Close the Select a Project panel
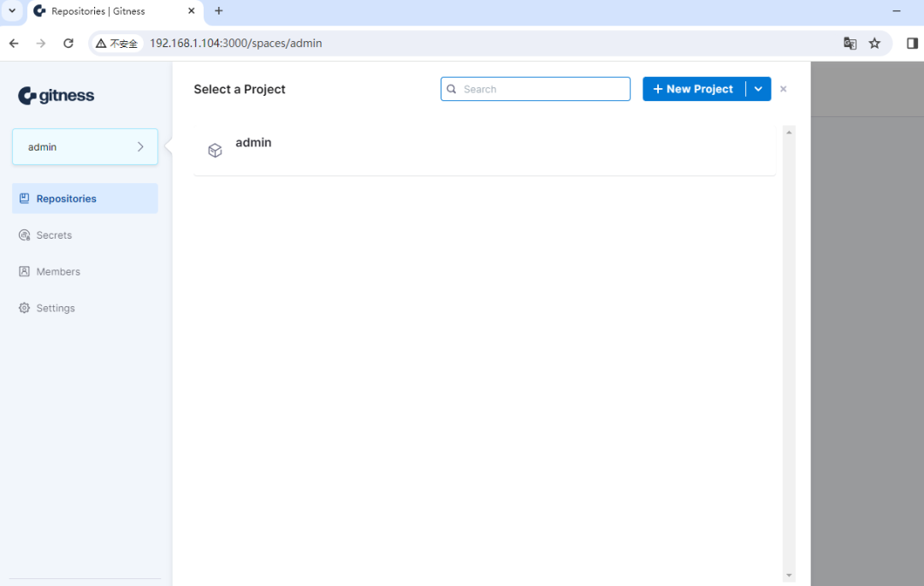Image resolution: width=924 pixels, height=586 pixels. tap(783, 89)
